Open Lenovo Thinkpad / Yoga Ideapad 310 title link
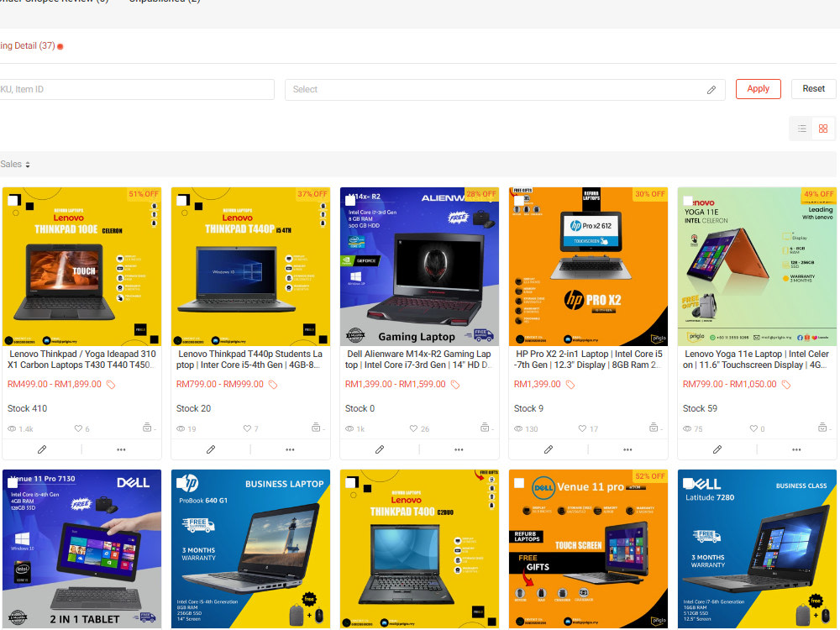840x630 pixels. pos(82,360)
